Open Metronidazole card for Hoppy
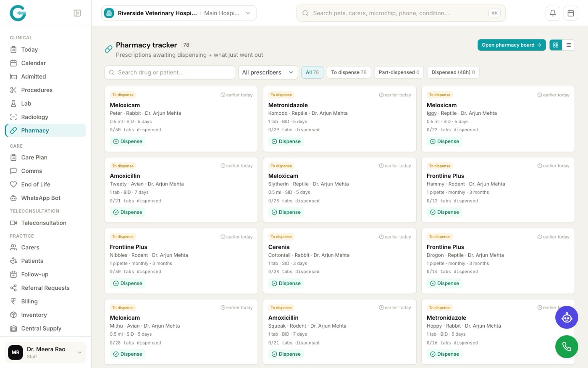Screen dimensions: 588x368 click(498, 332)
